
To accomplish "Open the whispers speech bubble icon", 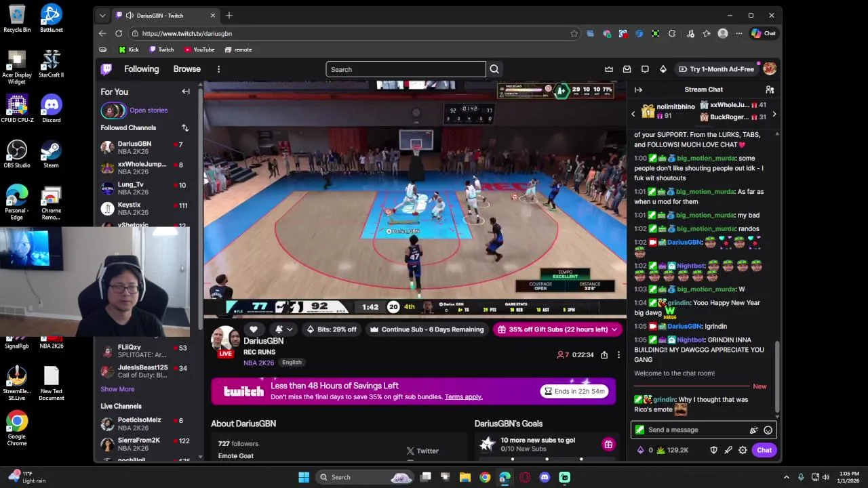I will (x=645, y=69).
